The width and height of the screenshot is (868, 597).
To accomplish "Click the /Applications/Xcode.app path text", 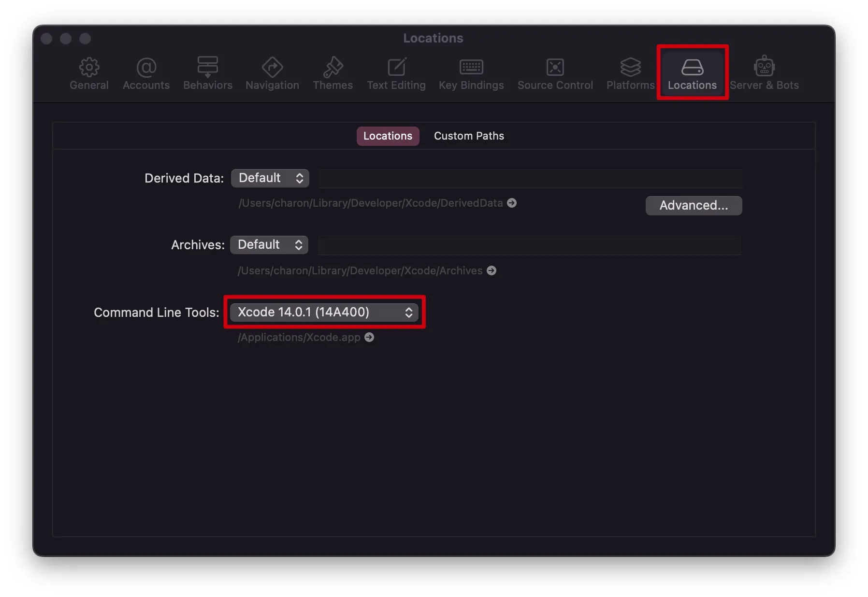I will pyautogui.click(x=299, y=337).
